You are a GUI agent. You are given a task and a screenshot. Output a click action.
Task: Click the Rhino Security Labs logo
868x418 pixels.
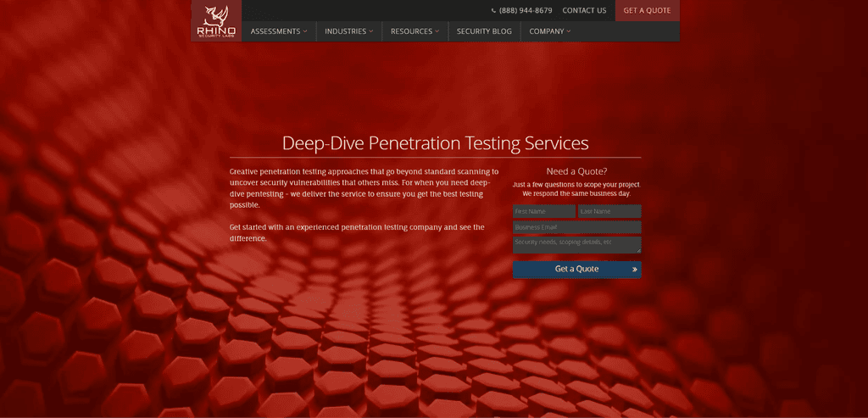216,21
